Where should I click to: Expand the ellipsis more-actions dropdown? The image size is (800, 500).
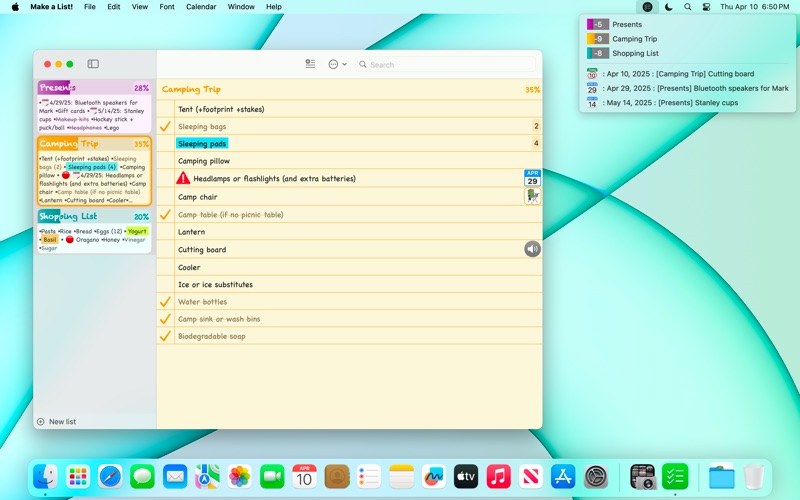tap(337, 64)
